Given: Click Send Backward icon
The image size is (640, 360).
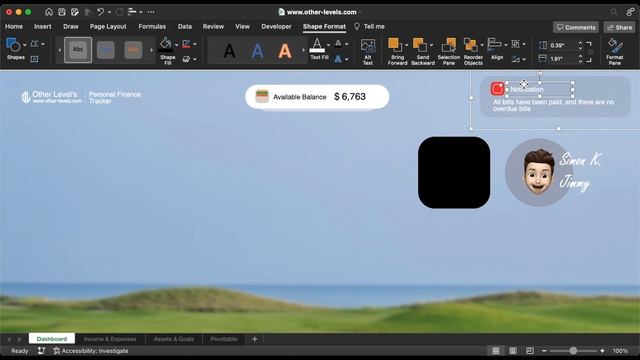Looking at the screenshot, I should [420, 44].
